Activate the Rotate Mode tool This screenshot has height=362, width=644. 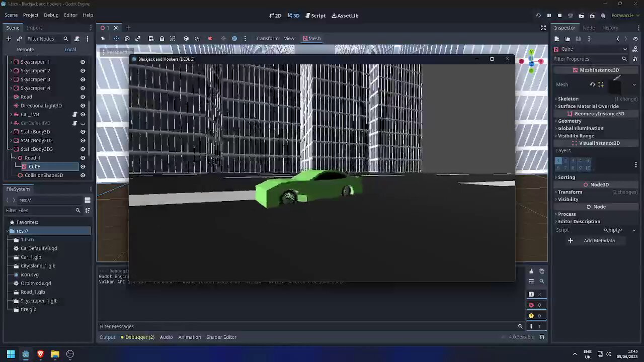click(127, 39)
